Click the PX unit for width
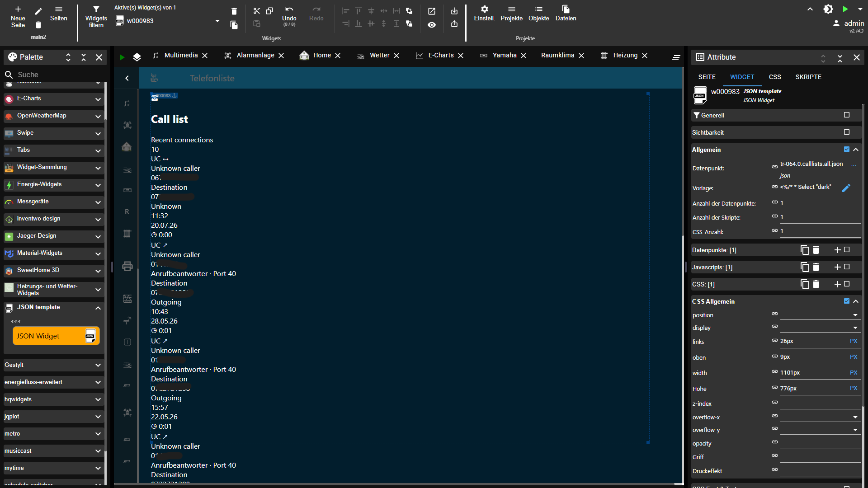This screenshot has width=868, height=488. [x=854, y=373]
